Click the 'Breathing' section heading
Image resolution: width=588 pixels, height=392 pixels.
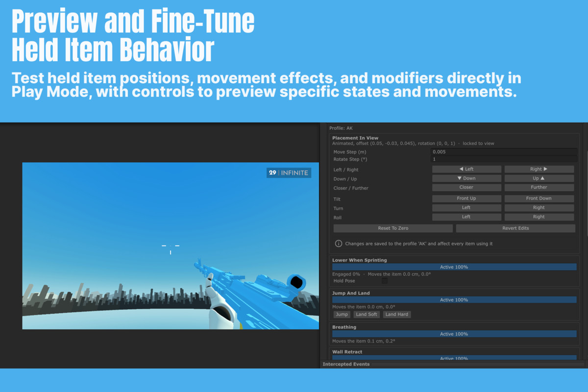point(344,327)
